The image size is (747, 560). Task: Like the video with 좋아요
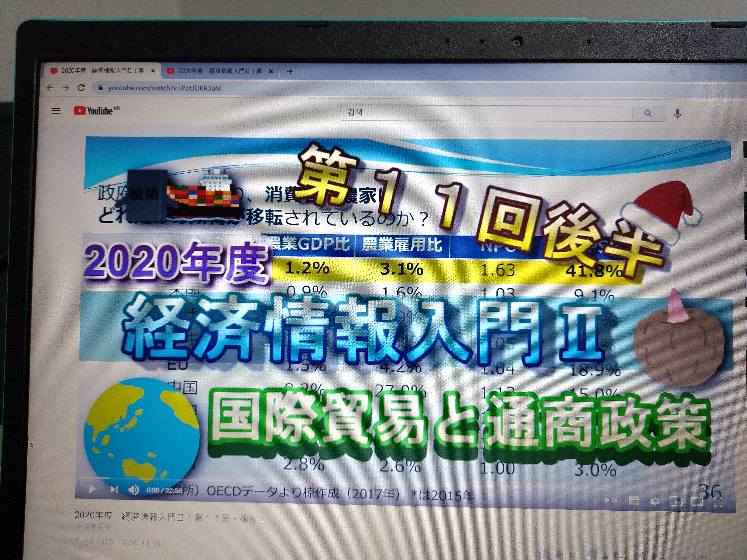557,554
